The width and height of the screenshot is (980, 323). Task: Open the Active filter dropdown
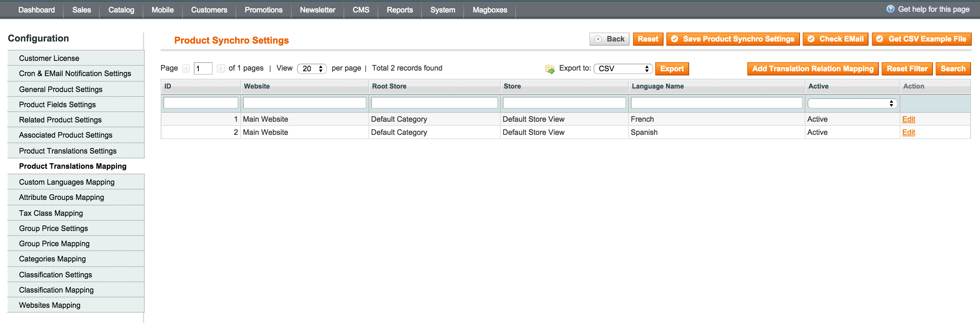tap(852, 103)
